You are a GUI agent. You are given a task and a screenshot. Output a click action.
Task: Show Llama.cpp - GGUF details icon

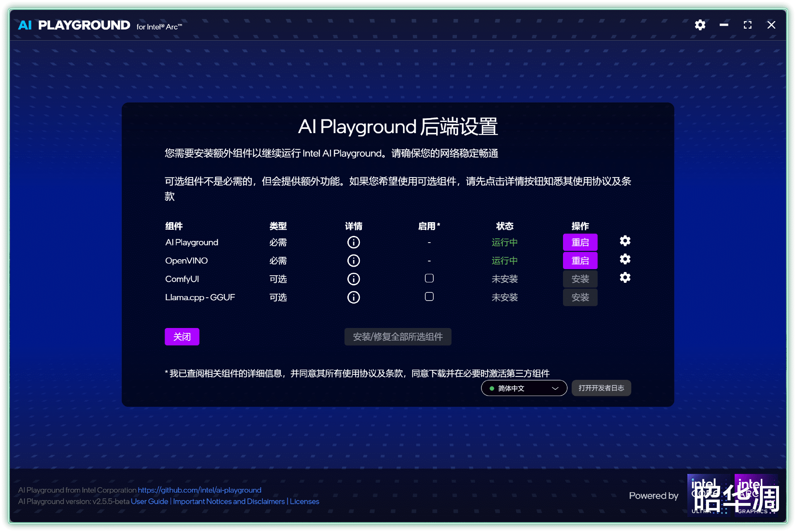[x=353, y=297]
